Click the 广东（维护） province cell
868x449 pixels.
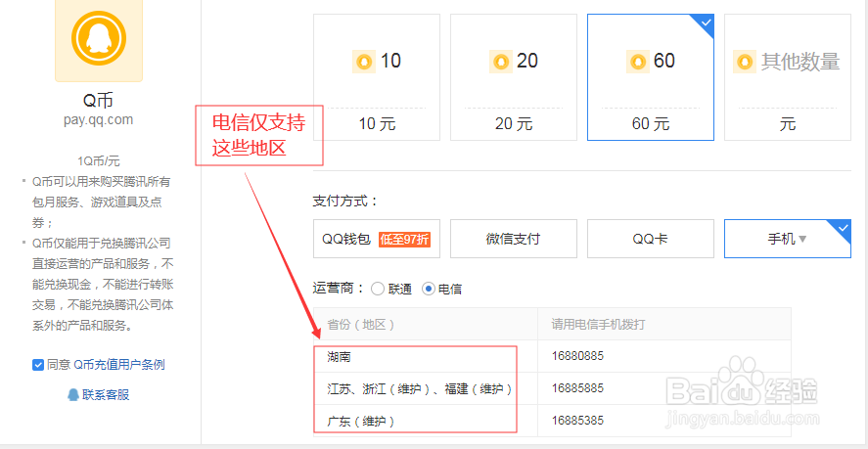click(x=425, y=421)
